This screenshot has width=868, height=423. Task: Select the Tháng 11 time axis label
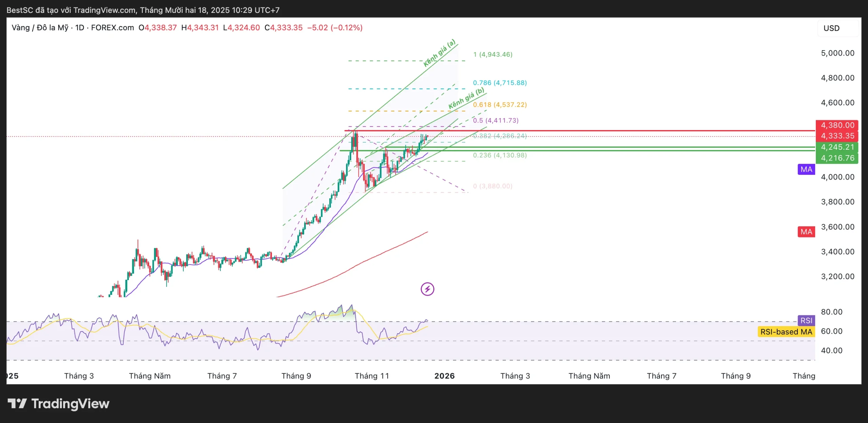[x=372, y=376]
